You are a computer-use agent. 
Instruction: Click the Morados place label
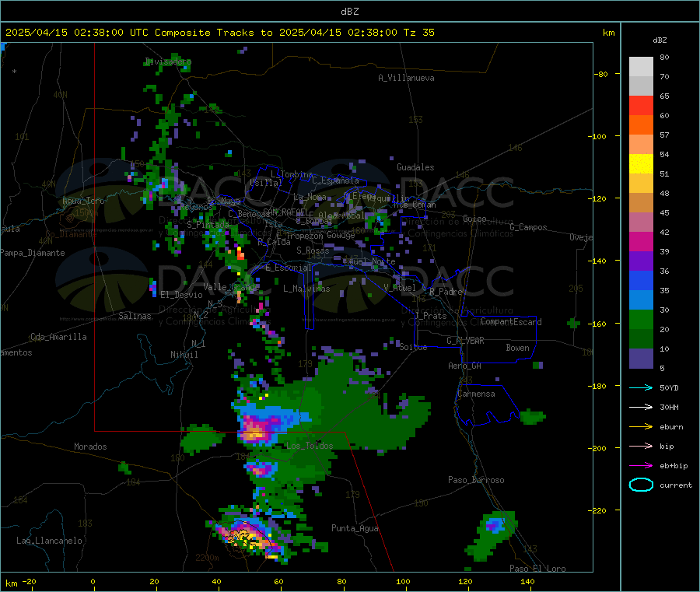pyautogui.click(x=90, y=447)
